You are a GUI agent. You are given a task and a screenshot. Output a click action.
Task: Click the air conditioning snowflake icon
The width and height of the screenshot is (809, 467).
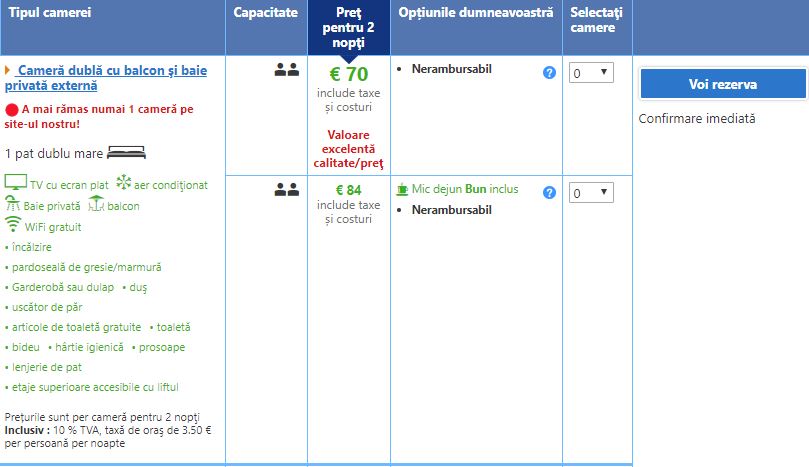tap(124, 183)
